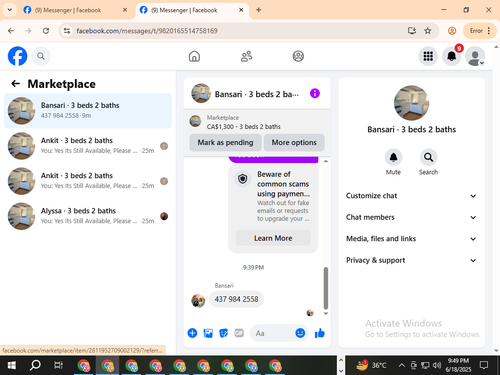Click install app icon in address bar
The width and height of the screenshot is (500, 375).
point(412,31)
